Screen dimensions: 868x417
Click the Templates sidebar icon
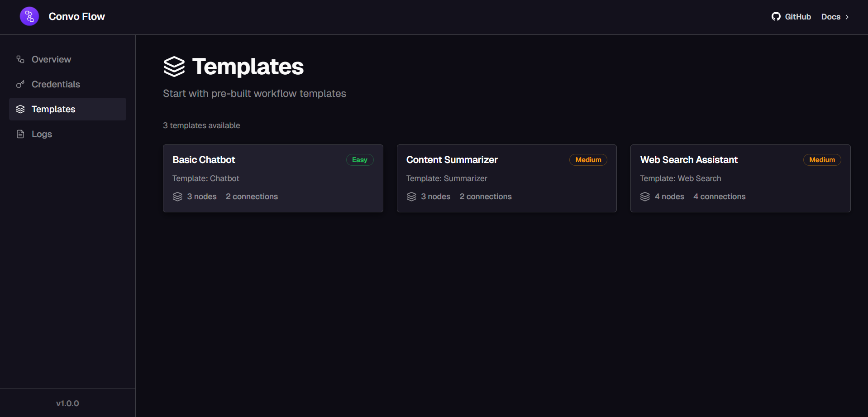click(x=20, y=109)
